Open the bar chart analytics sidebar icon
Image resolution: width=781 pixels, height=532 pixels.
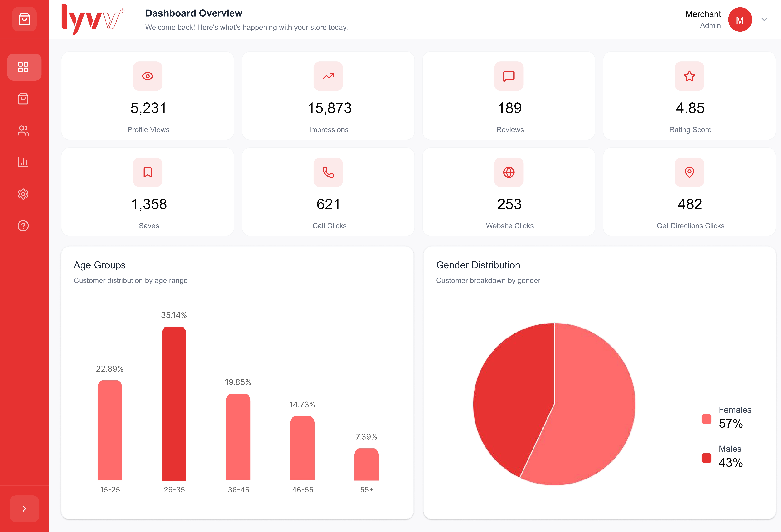tap(23, 162)
